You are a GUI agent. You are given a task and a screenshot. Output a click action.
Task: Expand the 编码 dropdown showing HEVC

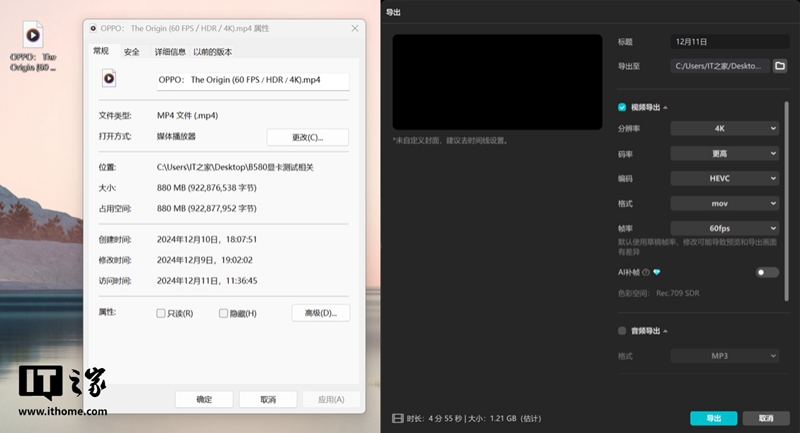point(724,178)
